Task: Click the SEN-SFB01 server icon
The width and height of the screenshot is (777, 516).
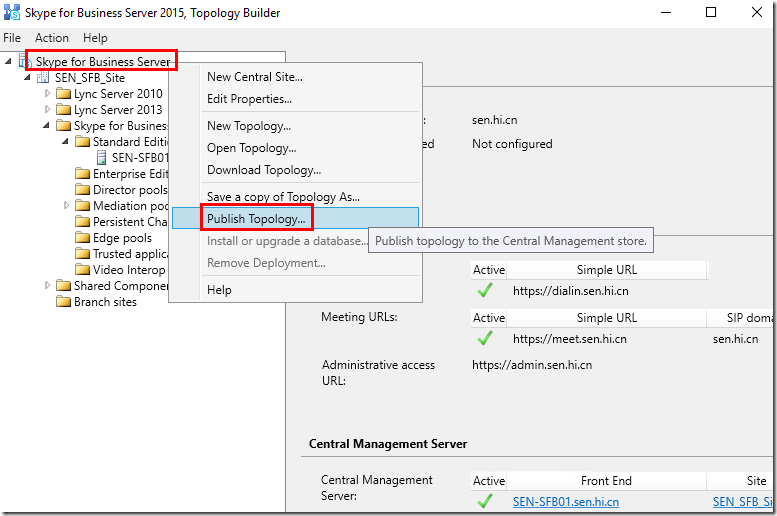Action: tap(101, 158)
